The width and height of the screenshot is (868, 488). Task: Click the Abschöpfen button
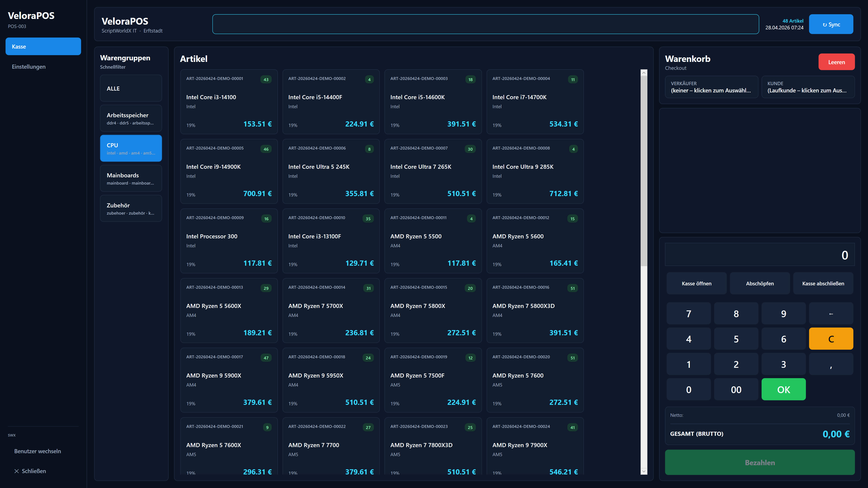point(760,283)
